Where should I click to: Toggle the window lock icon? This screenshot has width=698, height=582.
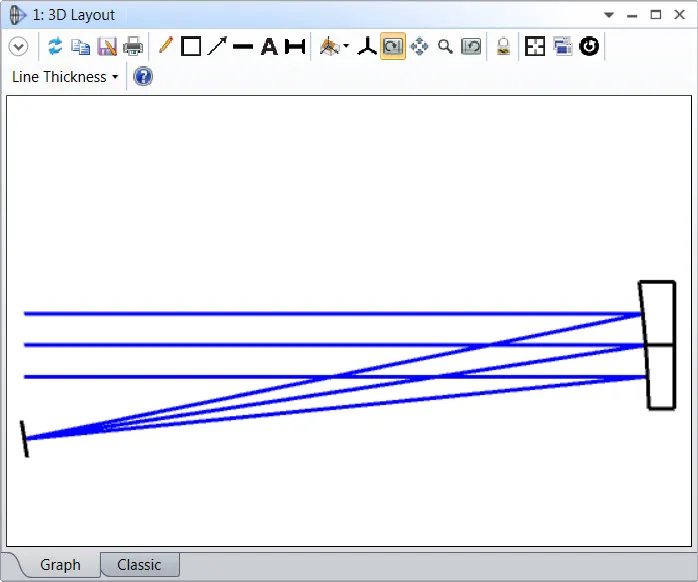click(x=503, y=46)
